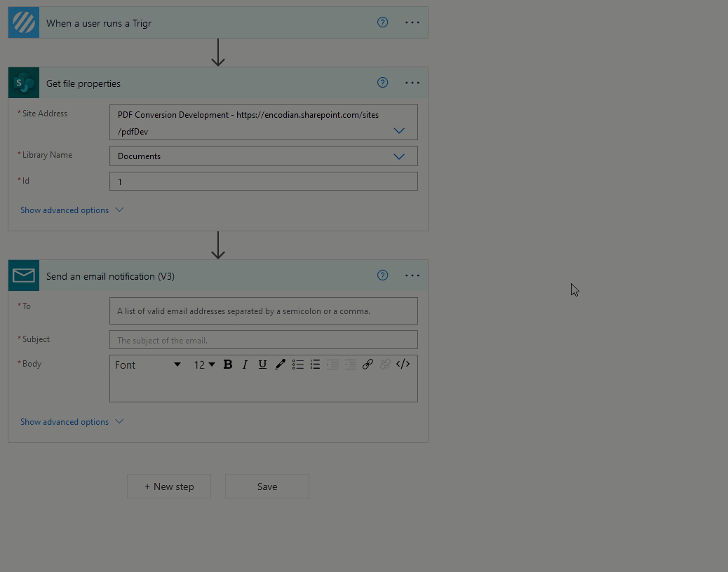The width and height of the screenshot is (728, 572).
Task: Open the font color pen tool
Action: 280,365
